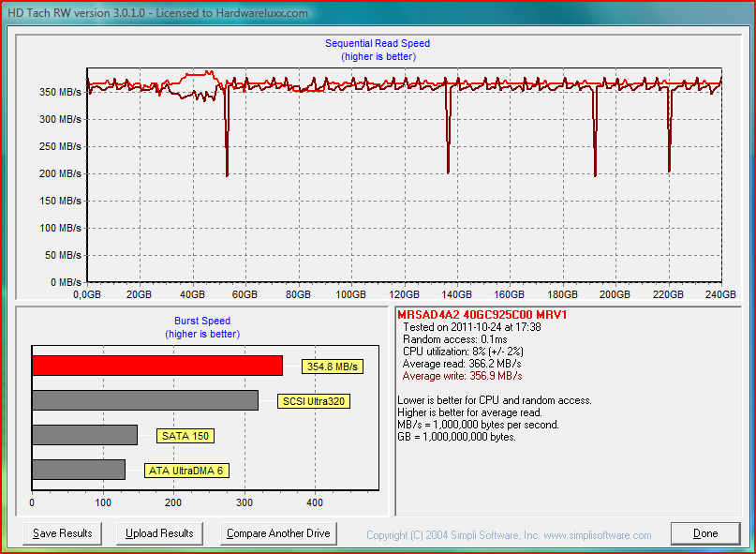The image size is (756, 554).
Task: Click the CPU utilization: 8% line
Action: coord(463,352)
